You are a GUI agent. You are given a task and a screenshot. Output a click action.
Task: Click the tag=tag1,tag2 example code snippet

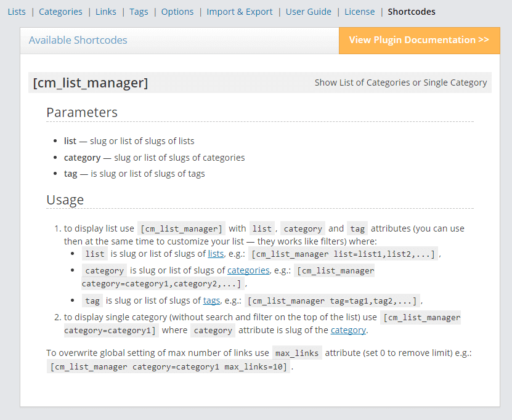click(x=333, y=301)
